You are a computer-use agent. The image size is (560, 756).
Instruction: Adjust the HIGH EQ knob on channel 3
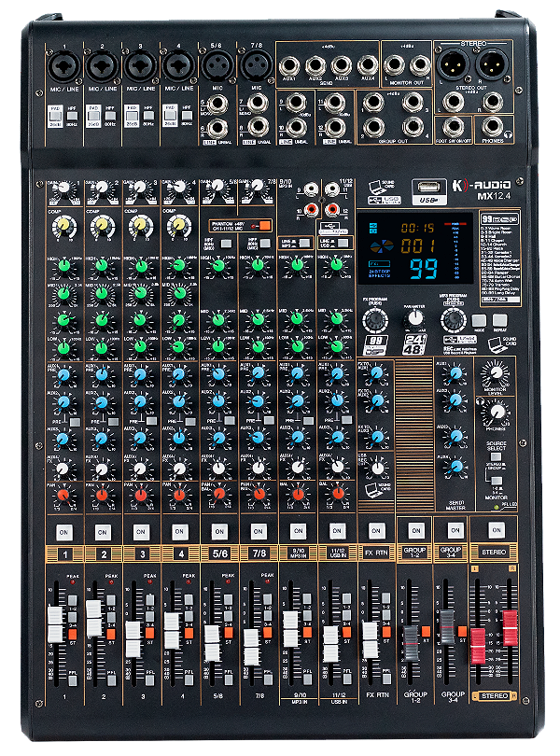coord(141,266)
